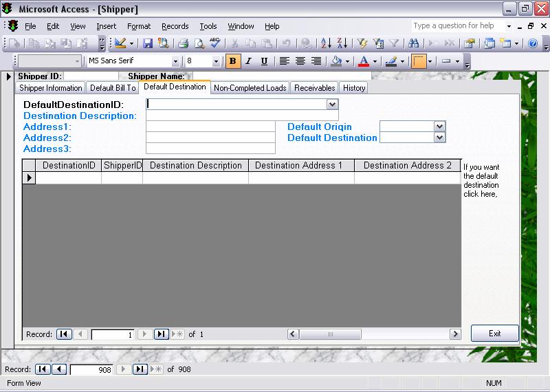Open Microsoft Access Help icon

[532, 43]
